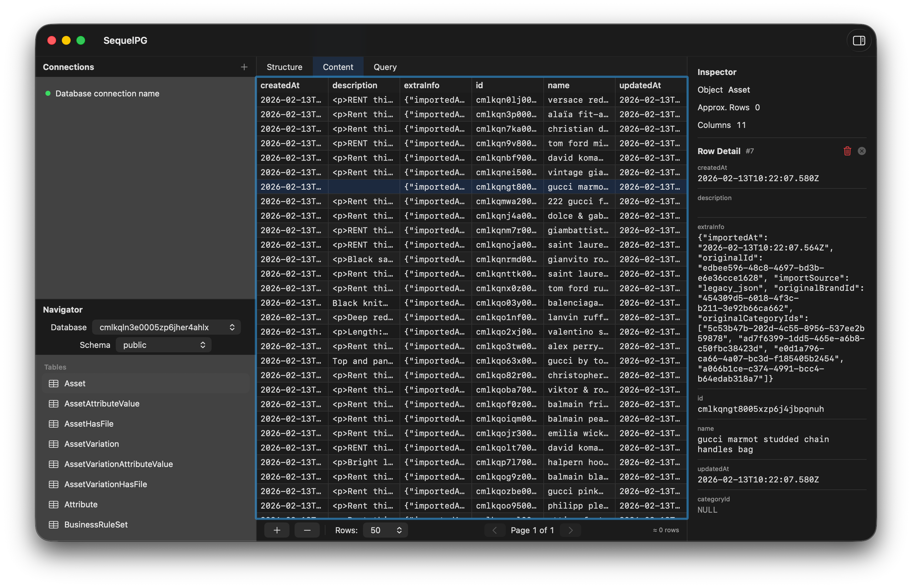Close the Row Detail inspector
This screenshot has width=912, height=588.
coord(862,151)
